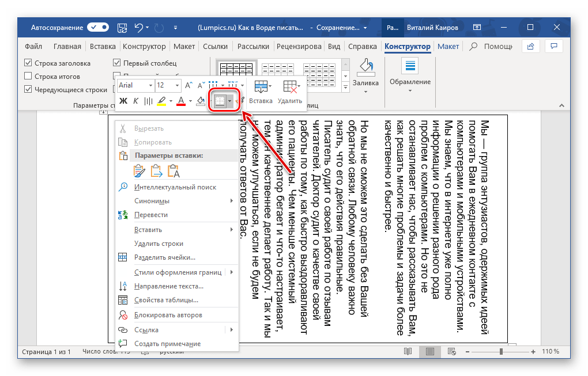Viewport: 588px width, 376px height.
Task: Click the Save icon in title bar
Action: coord(122,28)
